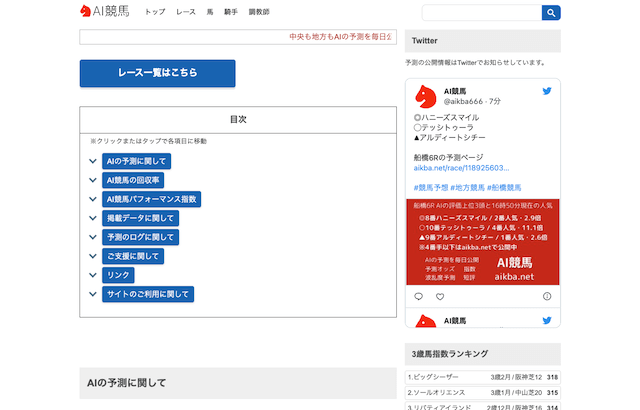The width and height of the screenshot is (640, 410).
Task: Jump to ご支援に関して section
Action: (133, 256)
